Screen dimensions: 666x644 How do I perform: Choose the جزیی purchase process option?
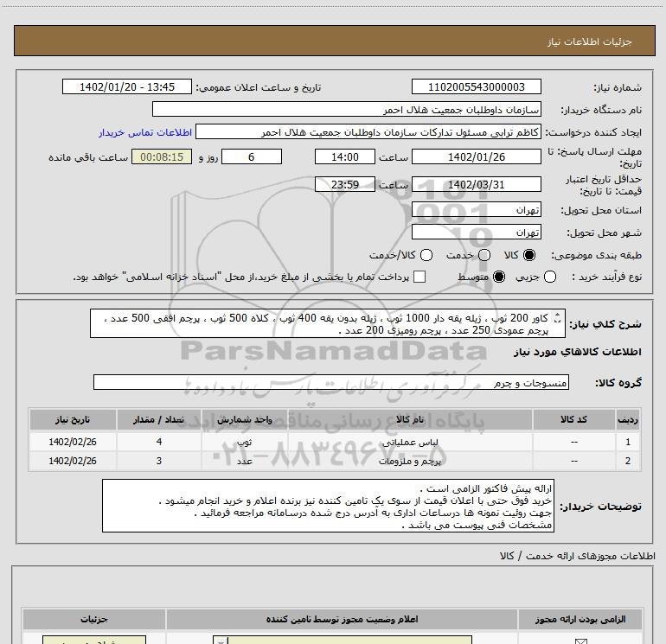pos(549,277)
